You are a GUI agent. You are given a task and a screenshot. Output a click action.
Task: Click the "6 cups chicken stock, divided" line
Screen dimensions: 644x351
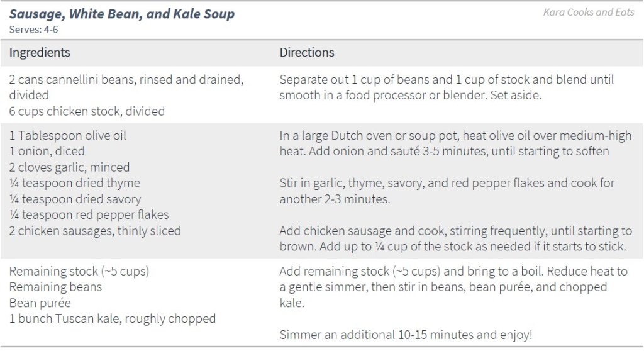click(x=87, y=111)
